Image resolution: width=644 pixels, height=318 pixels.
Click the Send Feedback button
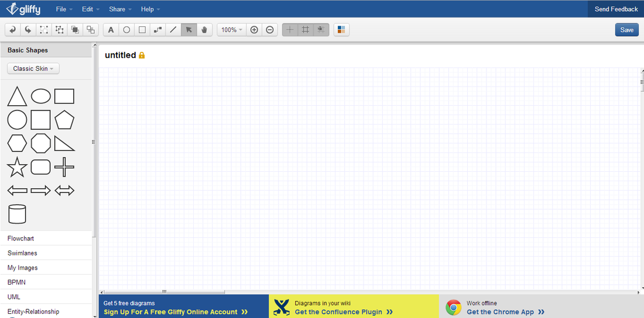[616, 9]
